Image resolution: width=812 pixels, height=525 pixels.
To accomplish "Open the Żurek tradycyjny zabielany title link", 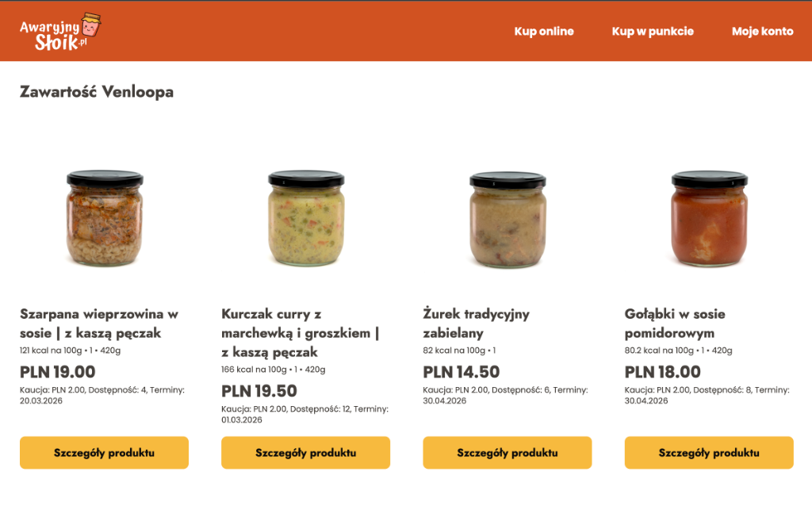I will pyautogui.click(x=476, y=324).
